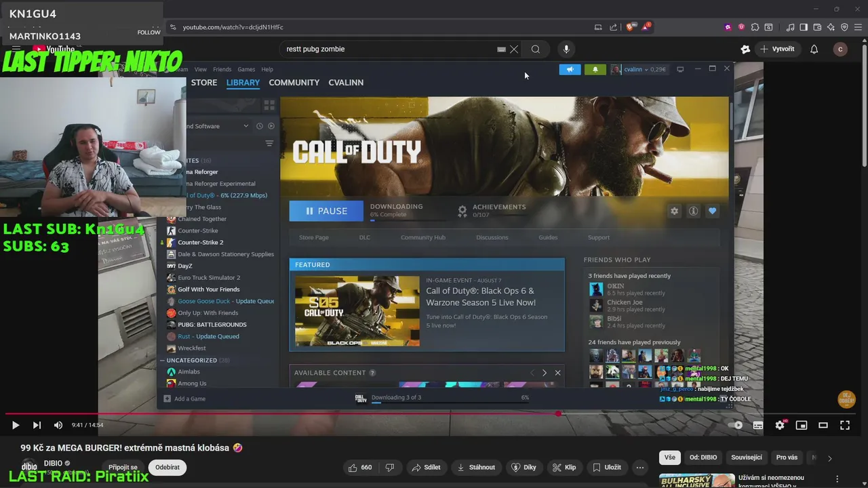Screen dimensions: 868x488
Task: Toggle YouTube subtitles captions
Action: click(758, 425)
